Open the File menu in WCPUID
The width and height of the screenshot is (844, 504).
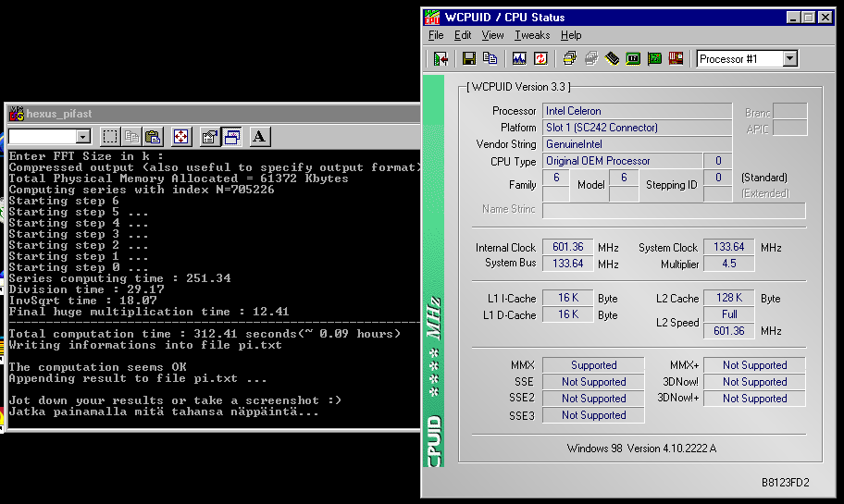tap(436, 35)
